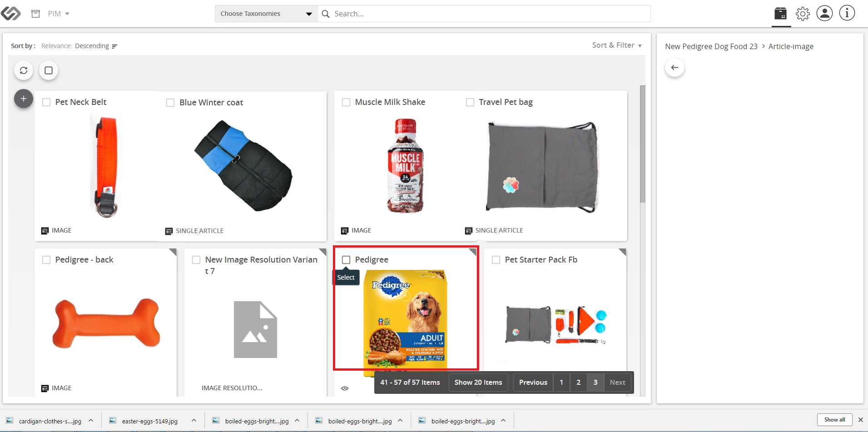Click the New Pedigree Dog Food 23 breadcrumb
Viewport: 868px width, 432px height.
pos(711,46)
